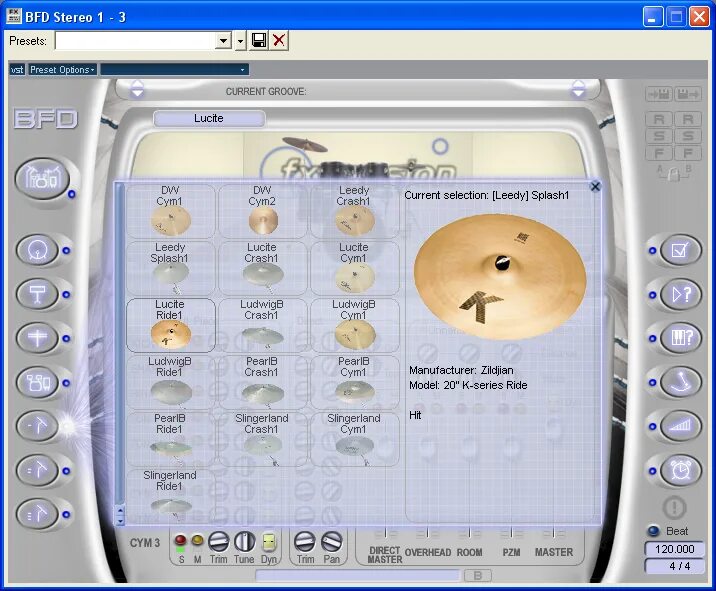Viewport: 716px width, 591px height.
Task: Click the hook-shaped curve button
Action: point(680,382)
